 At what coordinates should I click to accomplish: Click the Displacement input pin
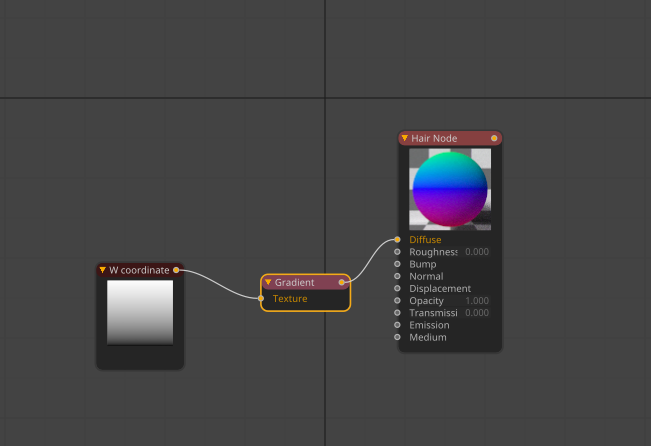[397, 288]
